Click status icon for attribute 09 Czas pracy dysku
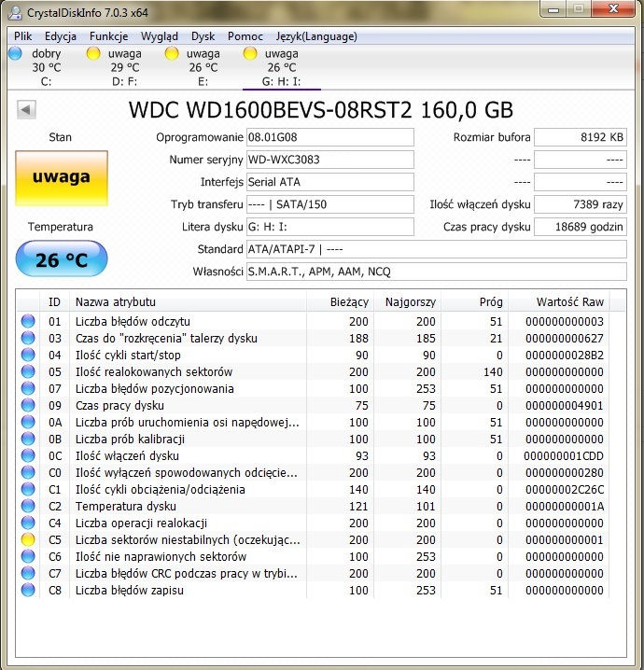Image resolution: width=644 pixels, height=670 pixels. click(x=28, y=405)
